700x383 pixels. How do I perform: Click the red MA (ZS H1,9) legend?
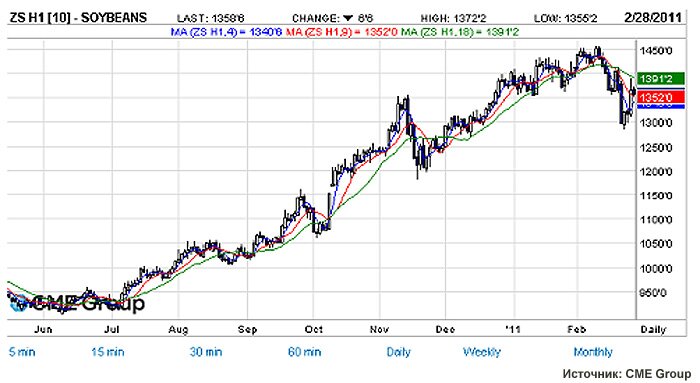[x=342, y=32]
